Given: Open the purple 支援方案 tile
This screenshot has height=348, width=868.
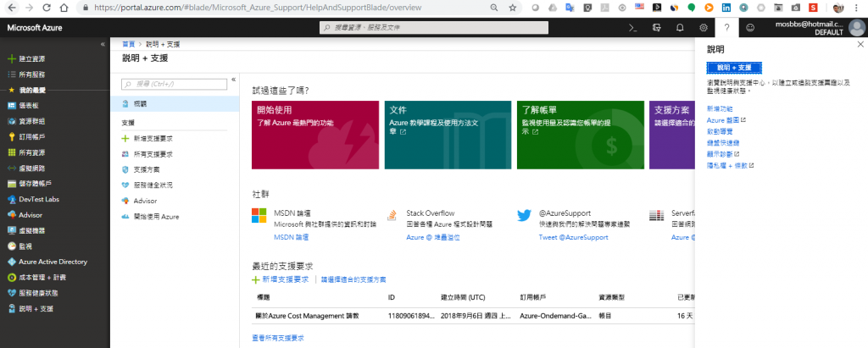Looking at the screenshot, I should (671, 135).
